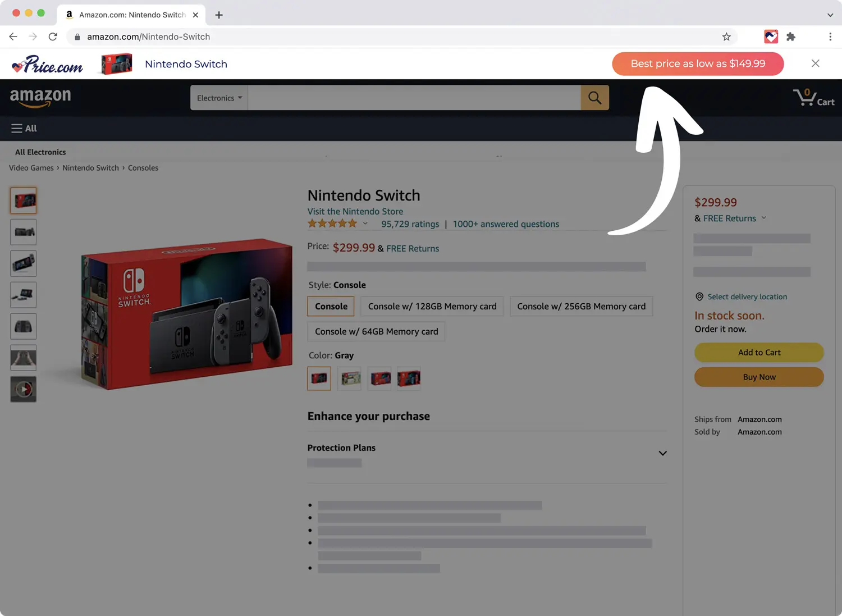The image size is (842, 616).
Task: Click the five-star rating icons
Action: tap(332, 223)
